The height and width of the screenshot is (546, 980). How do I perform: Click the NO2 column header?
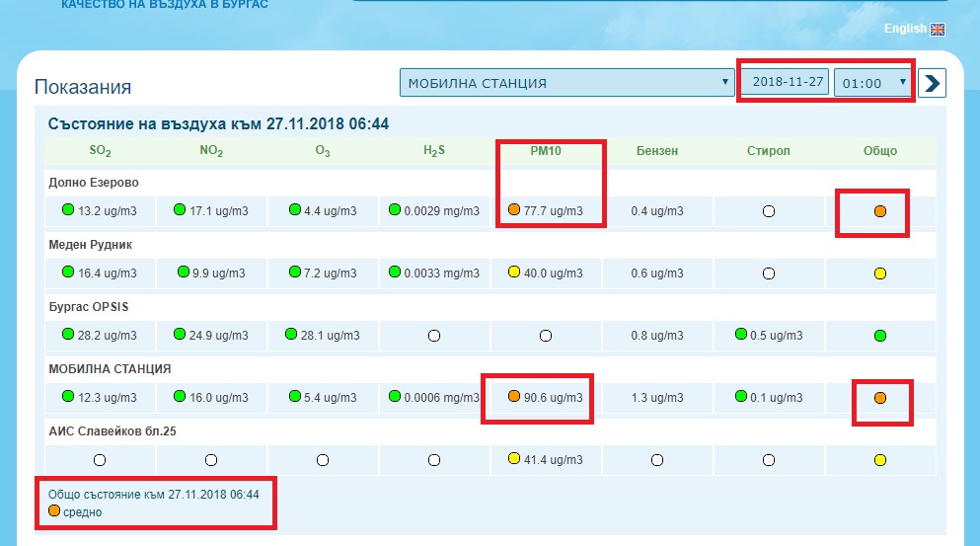[211, 151]
